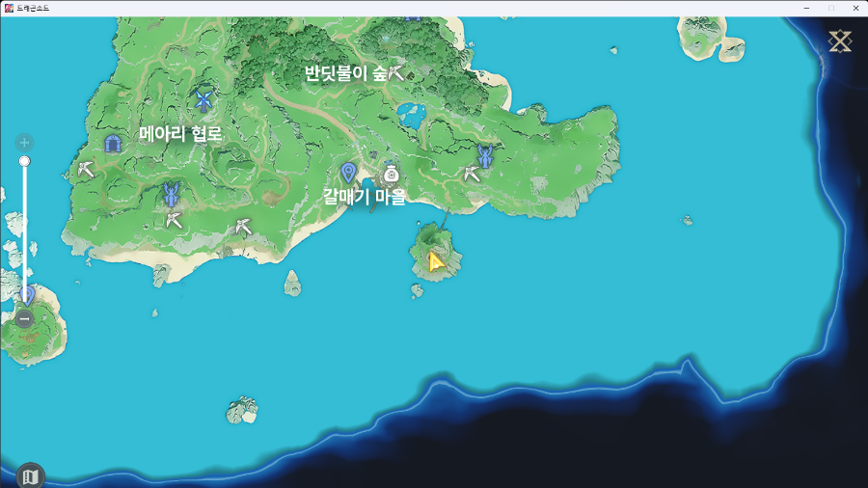This screenshot has width=868, height=488.
Task: Click the 갈매기 마을 village label
Action: tap(364, 197)
